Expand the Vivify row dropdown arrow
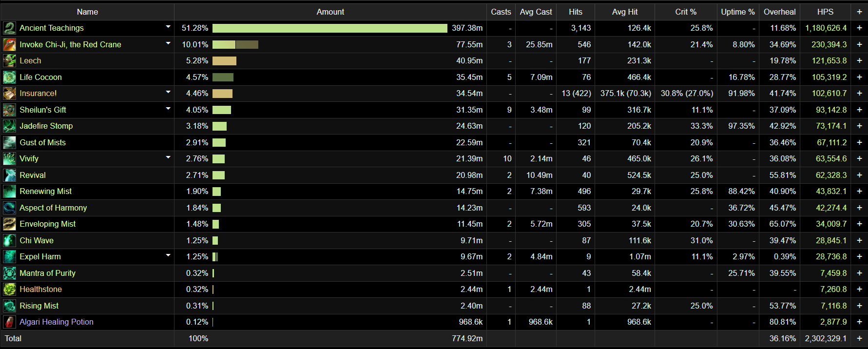Image resolution: width=868 pixels, height=349 pixels. [x=168, y=157]
